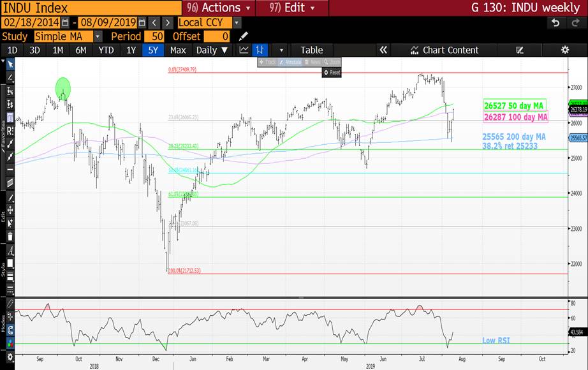Select the bar chart type icon
Viewport: 588px width, 370px height.
(260, 50)
